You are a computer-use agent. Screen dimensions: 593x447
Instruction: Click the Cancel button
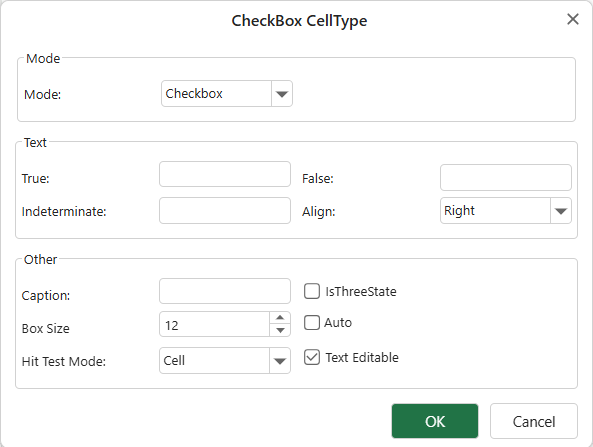click(x=534, y=421)
